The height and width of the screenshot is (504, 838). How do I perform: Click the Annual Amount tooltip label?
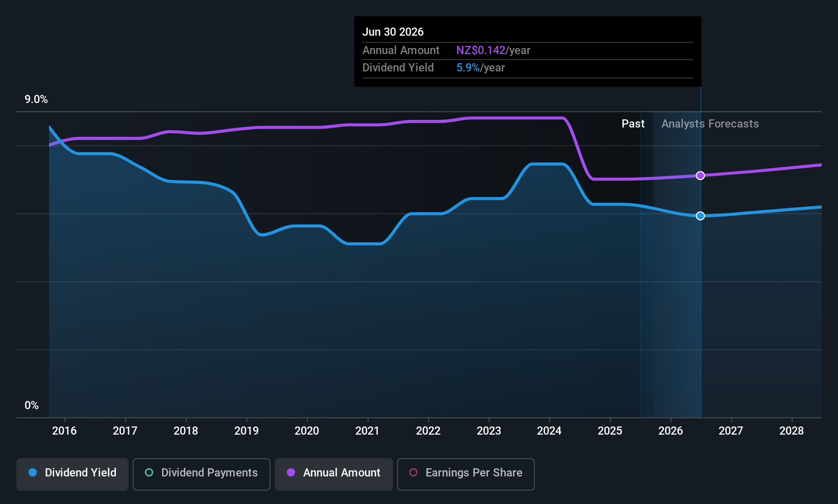pyautogui.click(x=401, y=51)
